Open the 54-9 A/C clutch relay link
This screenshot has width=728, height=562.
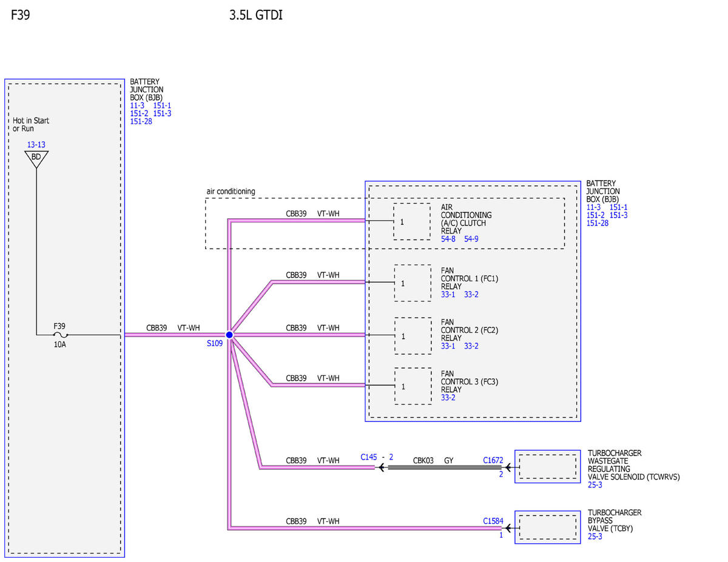[471, 239]
